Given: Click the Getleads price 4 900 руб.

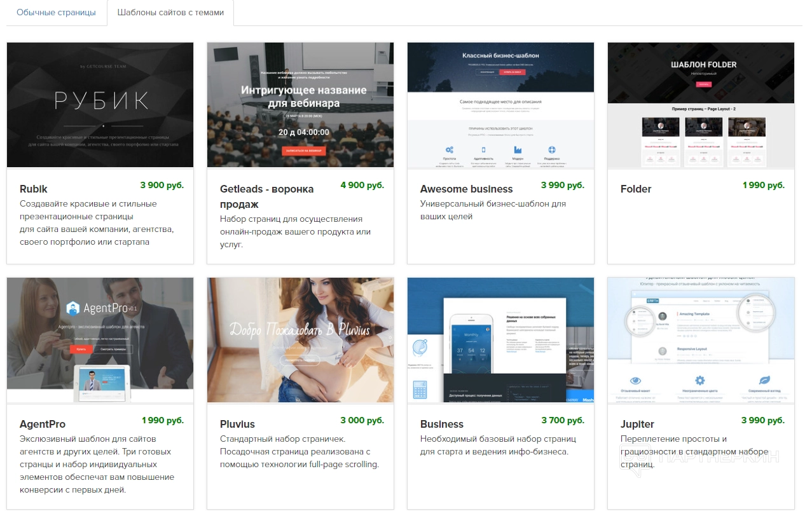Looking at the screenshot, I should coord(362,185).
